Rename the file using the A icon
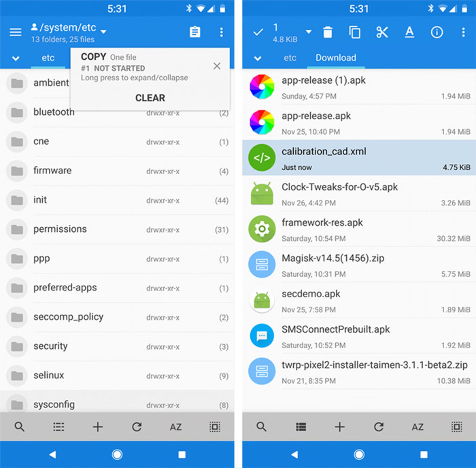Image resolution: width=476 pixels, height=468 pixels. [x=409, y=32]
